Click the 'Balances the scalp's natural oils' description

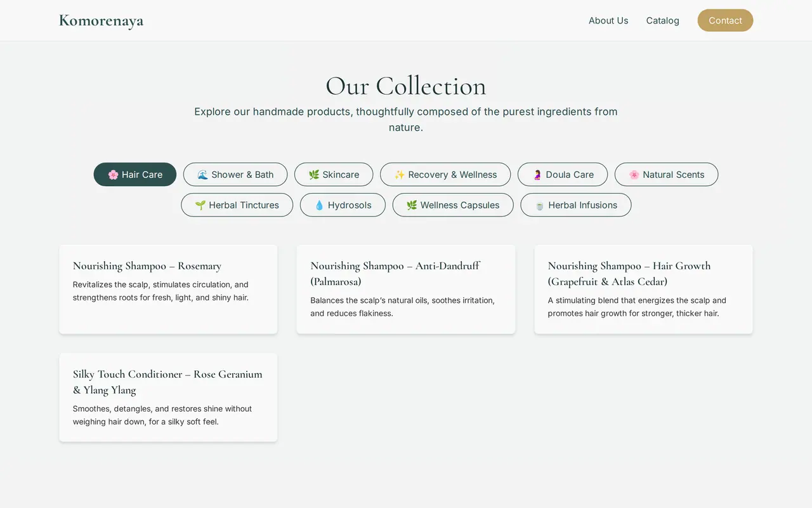[x=403, y=307]
